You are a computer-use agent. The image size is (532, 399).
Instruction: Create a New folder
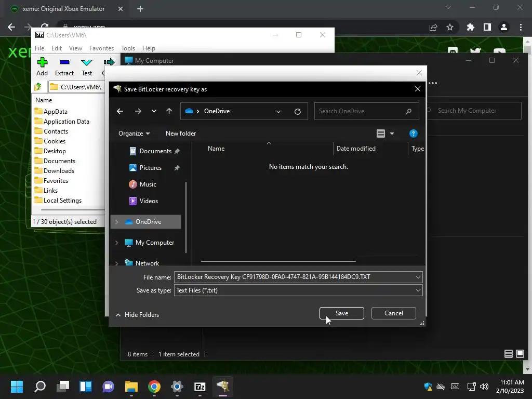click(x=180, y=134)
